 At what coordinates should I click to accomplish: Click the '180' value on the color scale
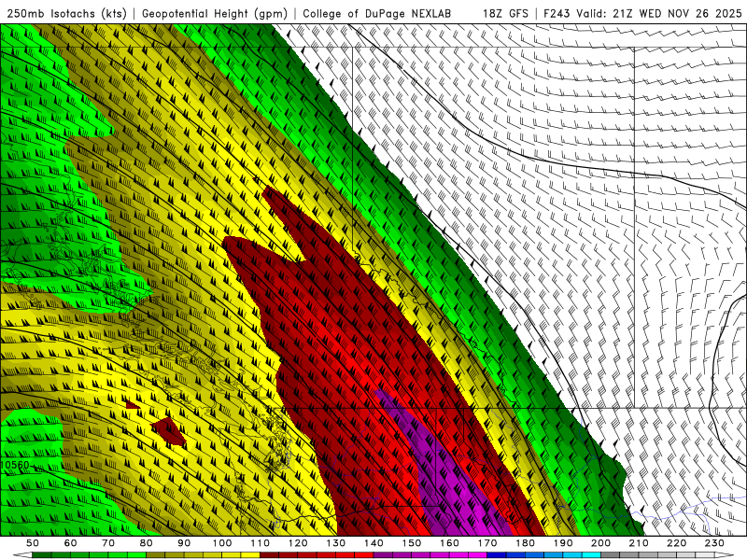click(x=525, y=543)
